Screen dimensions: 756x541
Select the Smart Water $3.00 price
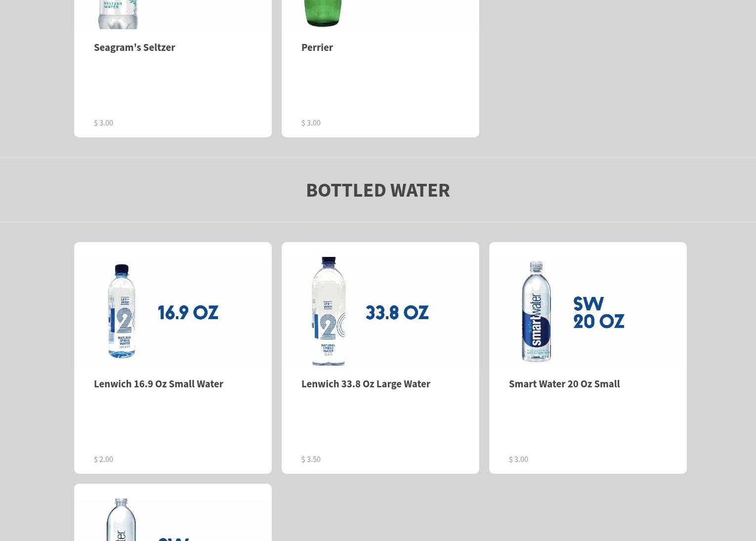[518, 459]
